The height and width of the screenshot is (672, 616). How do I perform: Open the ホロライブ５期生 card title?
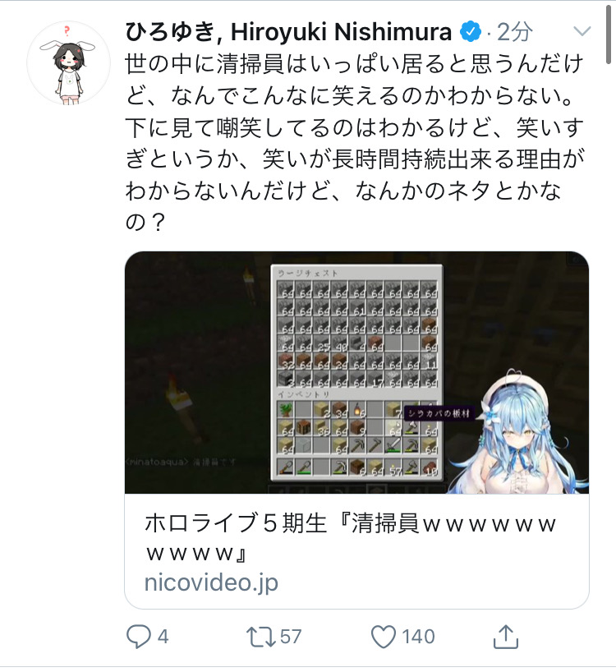[x=350, y=537]
